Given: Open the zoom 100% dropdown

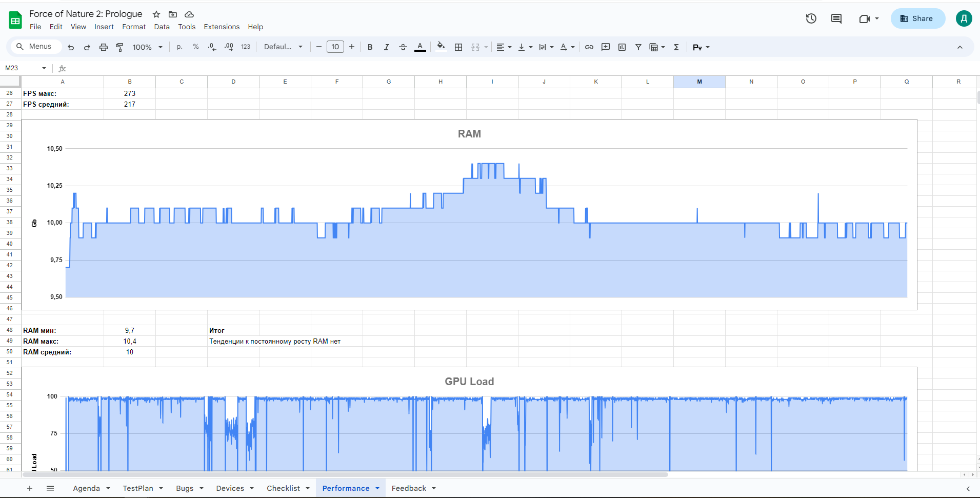Looking at the screenshot, I should coord(147,47).
